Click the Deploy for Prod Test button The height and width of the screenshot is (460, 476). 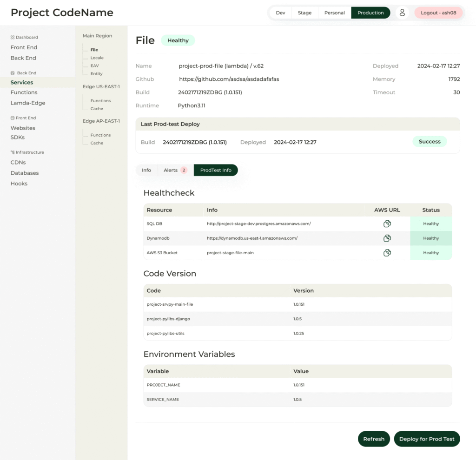427,439
